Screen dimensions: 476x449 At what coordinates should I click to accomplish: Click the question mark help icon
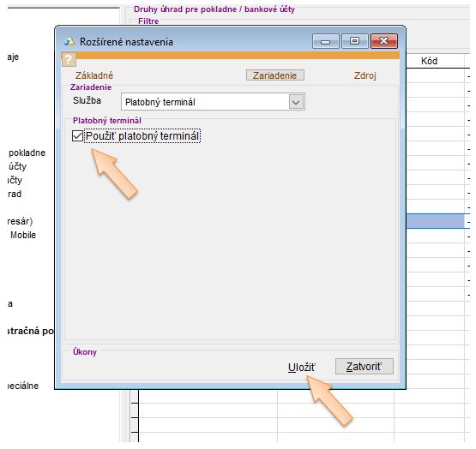69,59
